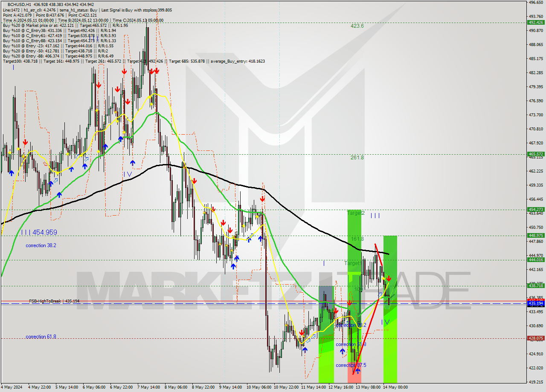Click the green 492.426 price tag

pos(536,23)
